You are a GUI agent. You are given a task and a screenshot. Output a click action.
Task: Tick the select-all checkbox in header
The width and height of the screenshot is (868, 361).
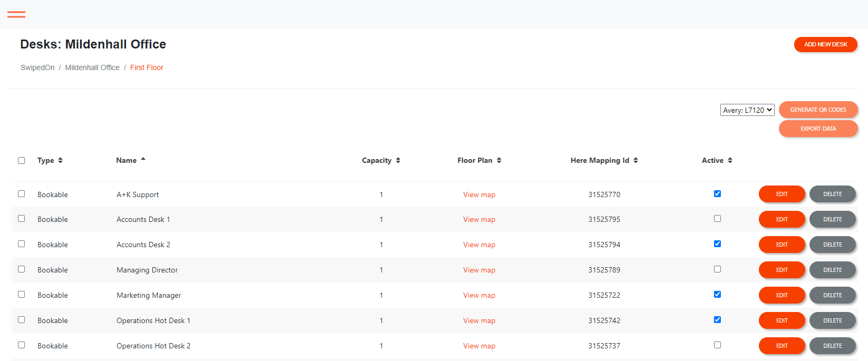coord(22,160)
